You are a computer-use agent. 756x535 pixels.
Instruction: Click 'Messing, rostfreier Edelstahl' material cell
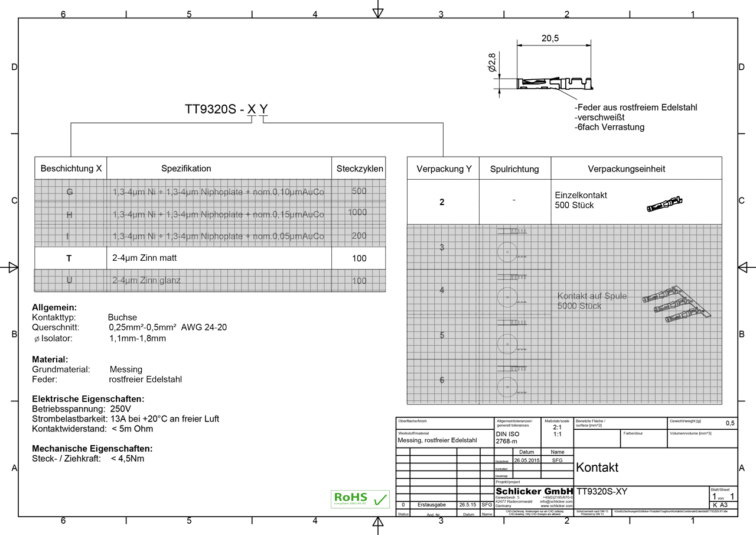tap(437, 440)
